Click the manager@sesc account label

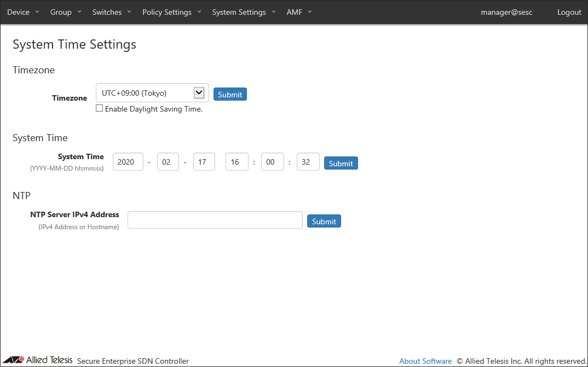coord(506,12)
